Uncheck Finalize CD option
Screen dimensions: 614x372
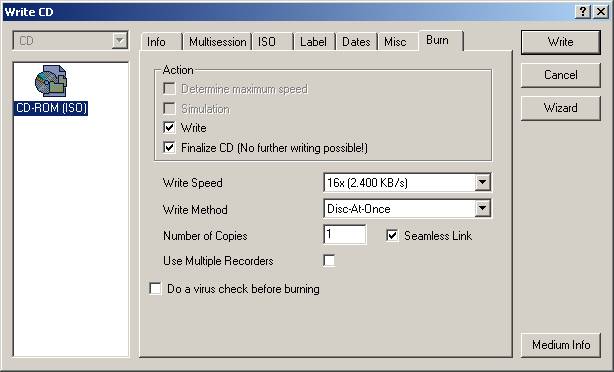169,148
